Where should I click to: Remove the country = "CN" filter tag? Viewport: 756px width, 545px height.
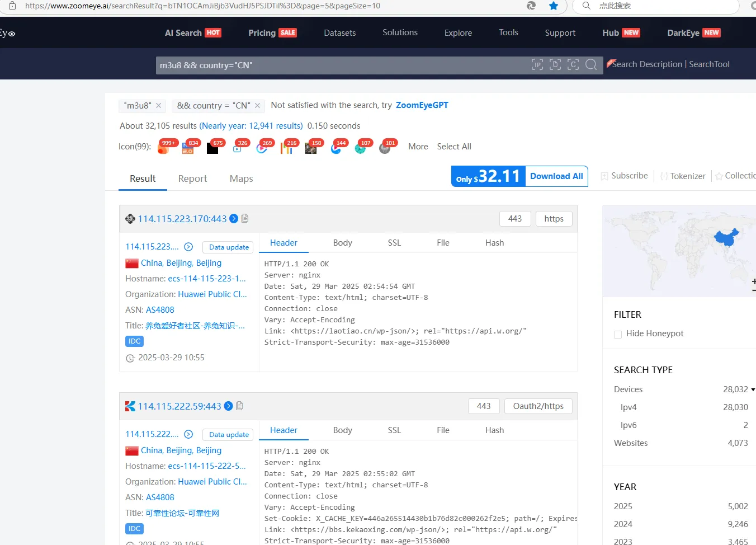[257, 106]
